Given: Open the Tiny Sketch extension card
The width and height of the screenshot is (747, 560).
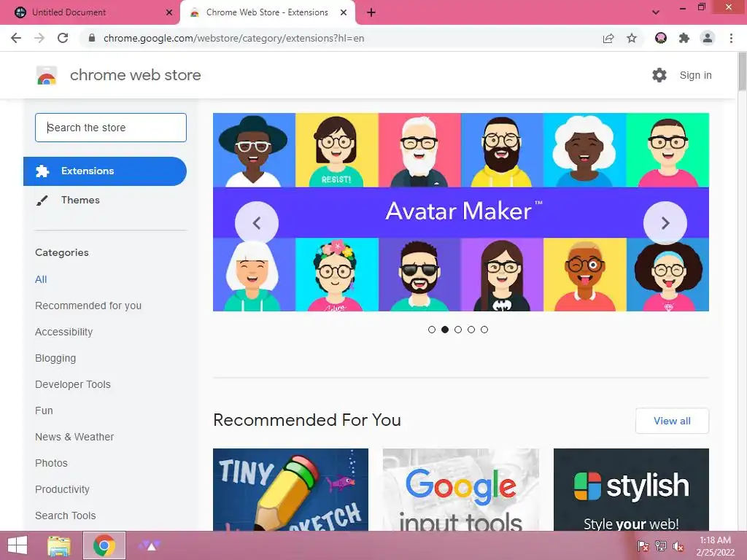Looking at the screenshot, I should point(290,489).
